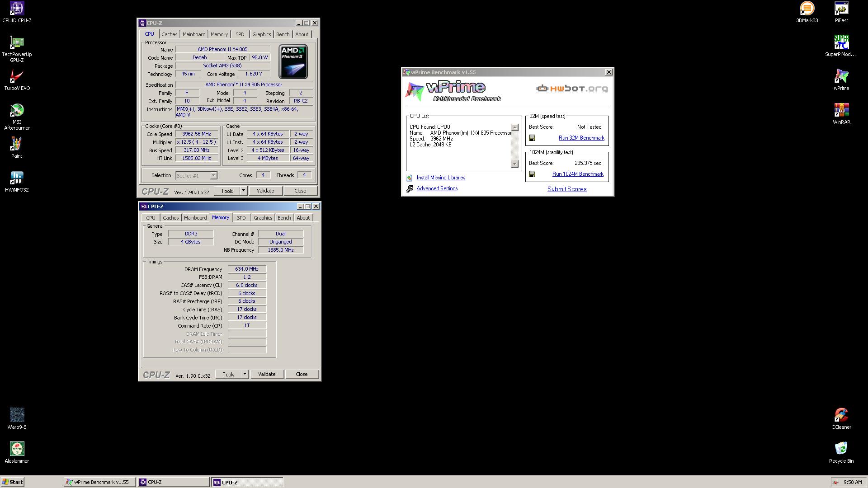Switch to Caches tab in top CPU-Z
868x488 pixels.
tap(170, 34)
